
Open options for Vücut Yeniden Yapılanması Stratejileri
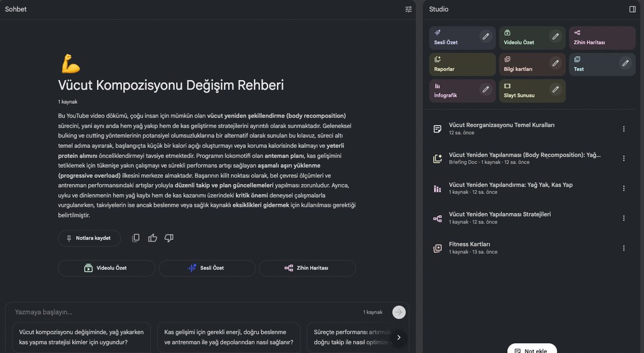(x=624, y=218)
